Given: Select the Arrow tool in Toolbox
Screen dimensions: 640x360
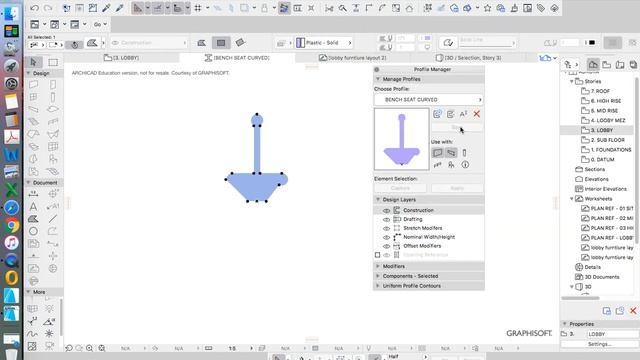Looking at the screenshot, I should pos(33,62).
